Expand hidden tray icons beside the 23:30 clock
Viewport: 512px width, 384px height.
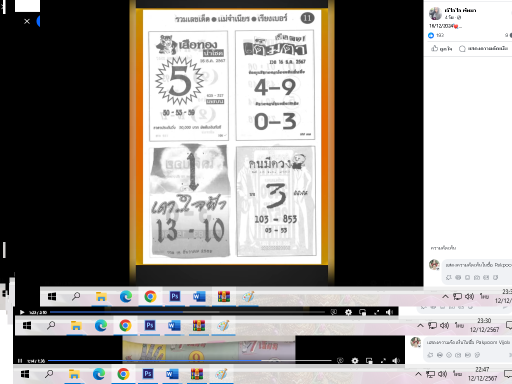point(420,325)
